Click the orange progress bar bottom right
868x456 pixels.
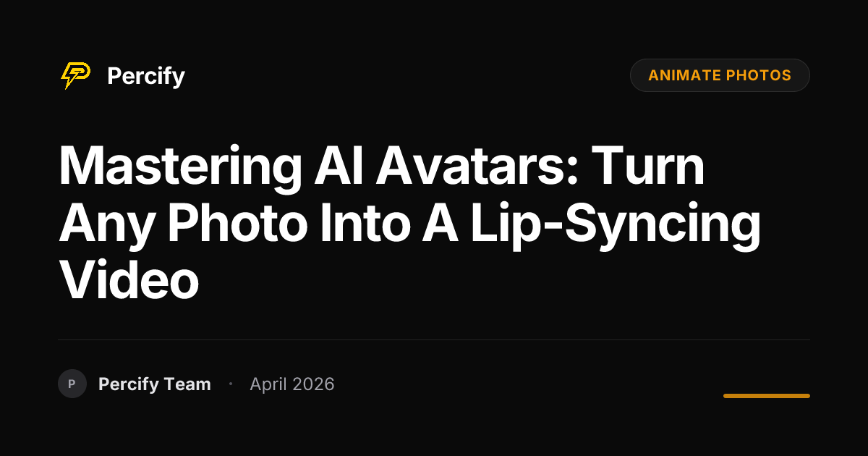click(x=767, y=396)
